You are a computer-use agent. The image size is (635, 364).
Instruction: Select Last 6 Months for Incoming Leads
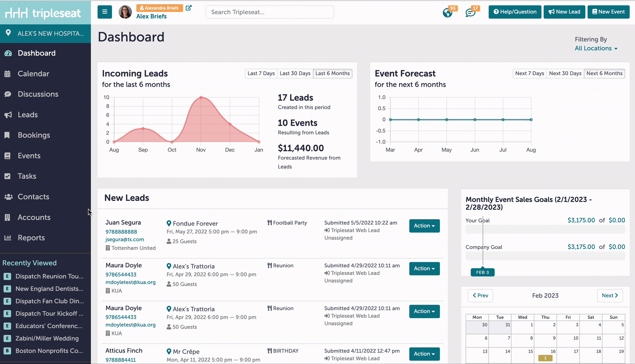pyautogui.click(x=332, y=73)
